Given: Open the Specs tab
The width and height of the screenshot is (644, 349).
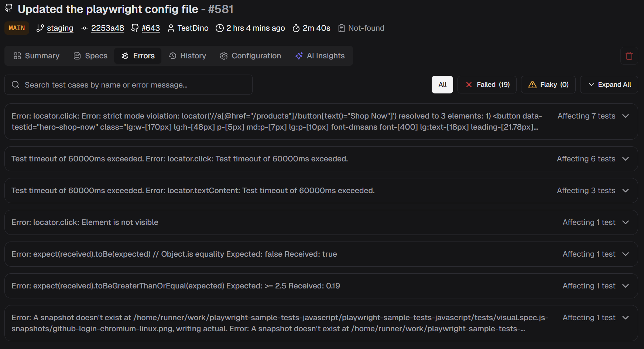Looking at the screenshot, I should click(91, 56).
